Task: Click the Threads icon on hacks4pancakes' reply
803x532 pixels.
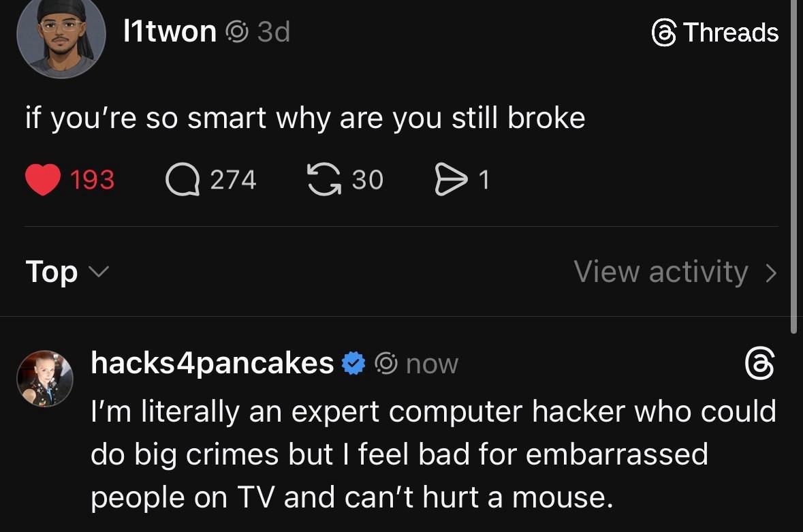Action: click(759, 362)
